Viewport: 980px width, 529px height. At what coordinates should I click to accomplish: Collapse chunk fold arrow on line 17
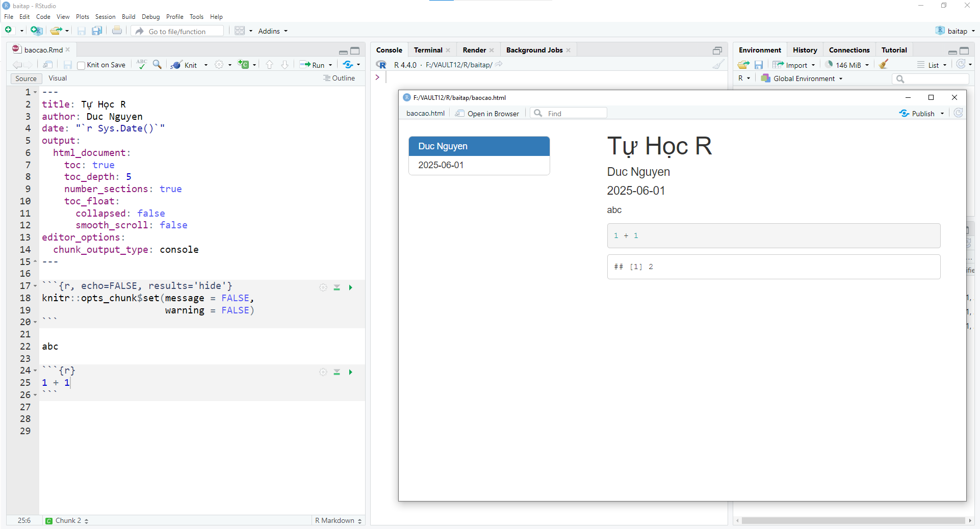pos(35,286)
